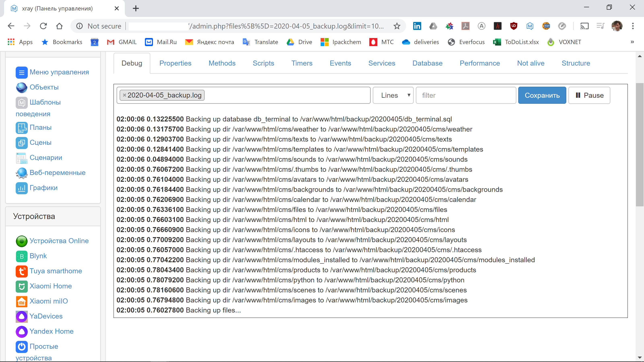The width and height of the screenshot is (644, 362).
Task: Select Веб-переменные in the sidebar
Action: pyautogui.click(x=58, y=172)
